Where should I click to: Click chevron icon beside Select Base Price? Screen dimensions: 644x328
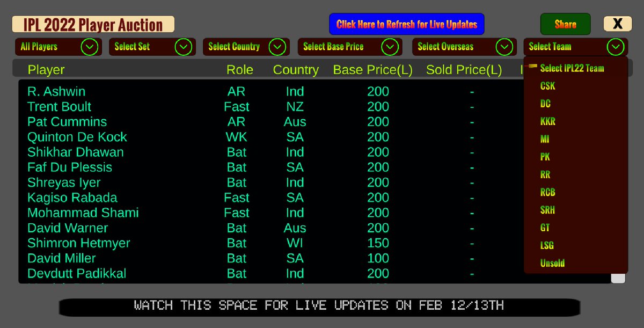(x=390, y=47)
